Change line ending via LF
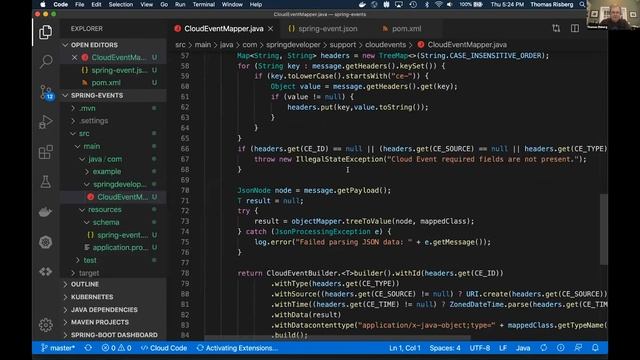The width and height of the screenshot is (640, 360). click(x=503, y=348)
